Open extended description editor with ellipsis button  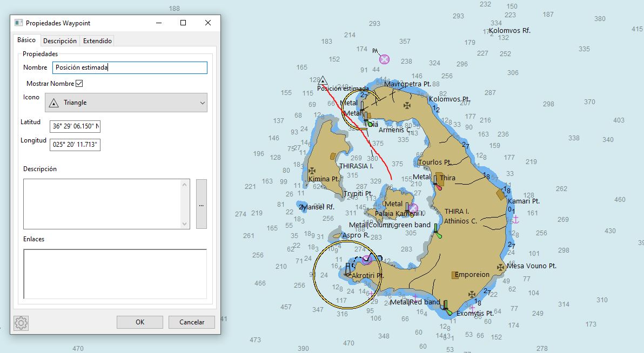(201, 205)
